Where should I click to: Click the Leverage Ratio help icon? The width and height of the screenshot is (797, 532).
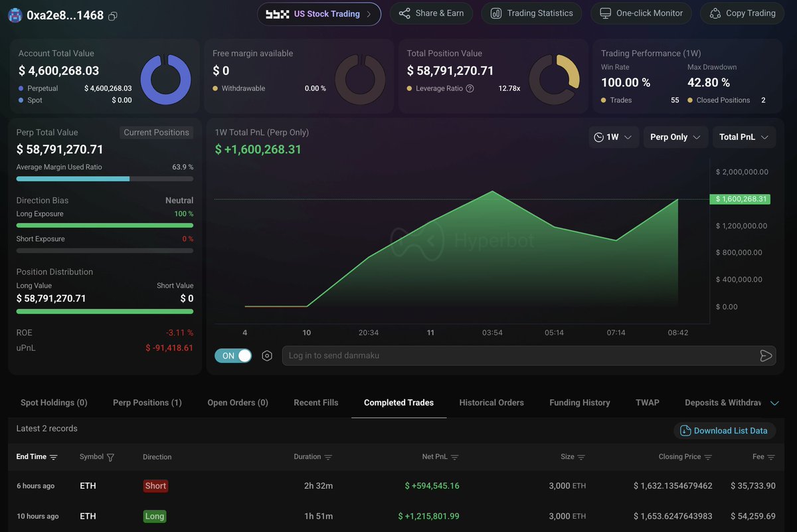(470, 88)
